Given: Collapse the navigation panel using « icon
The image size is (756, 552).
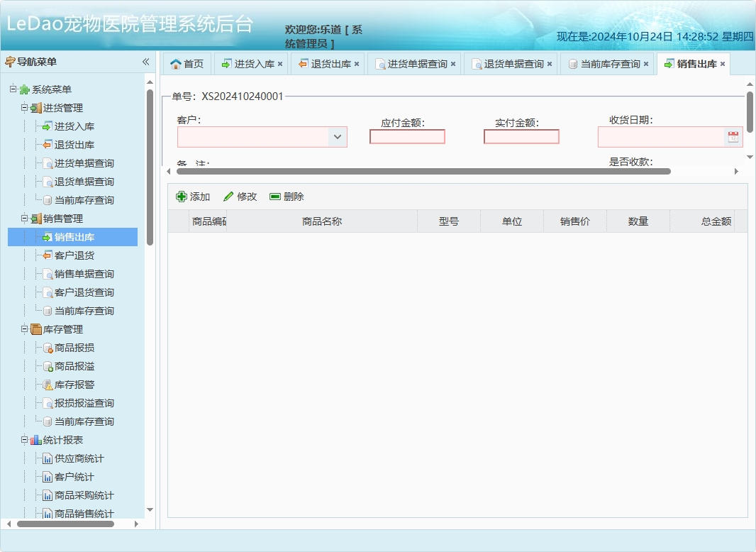Looking at the screenshot, I should coord(145,62).
